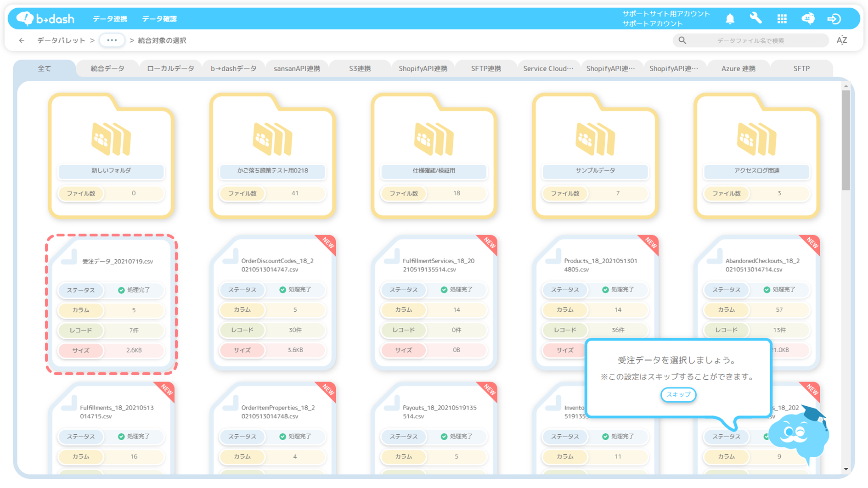Open the apps grid icon
The width and height of the screenshot is (868, 488).
[782, 19]
